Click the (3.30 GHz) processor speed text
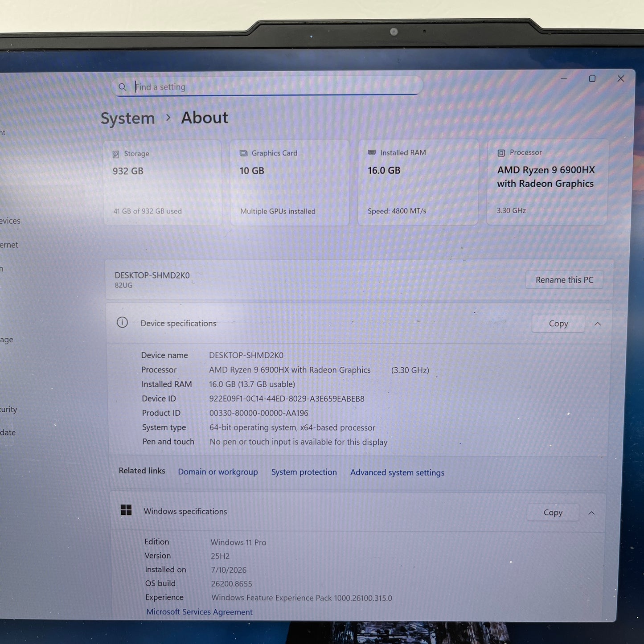The image size is (644, 644). click(410, 370)
